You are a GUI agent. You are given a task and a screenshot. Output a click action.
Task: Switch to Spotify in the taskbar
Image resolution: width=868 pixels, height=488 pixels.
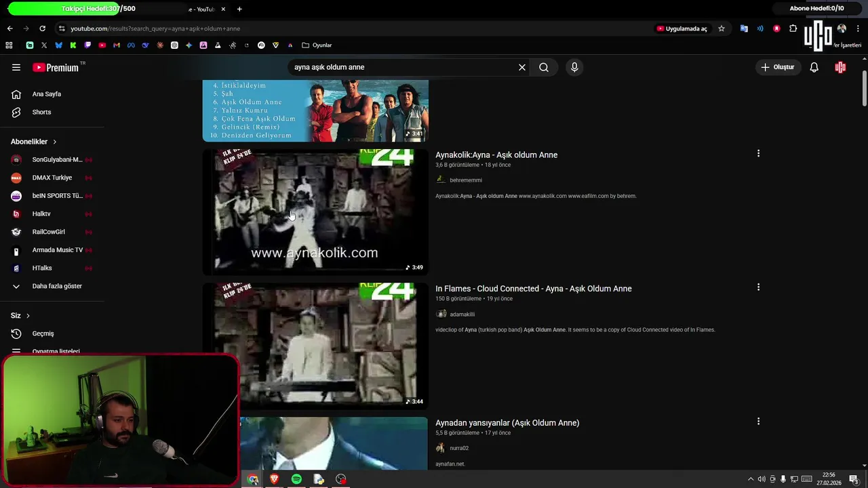click(296, 479)
